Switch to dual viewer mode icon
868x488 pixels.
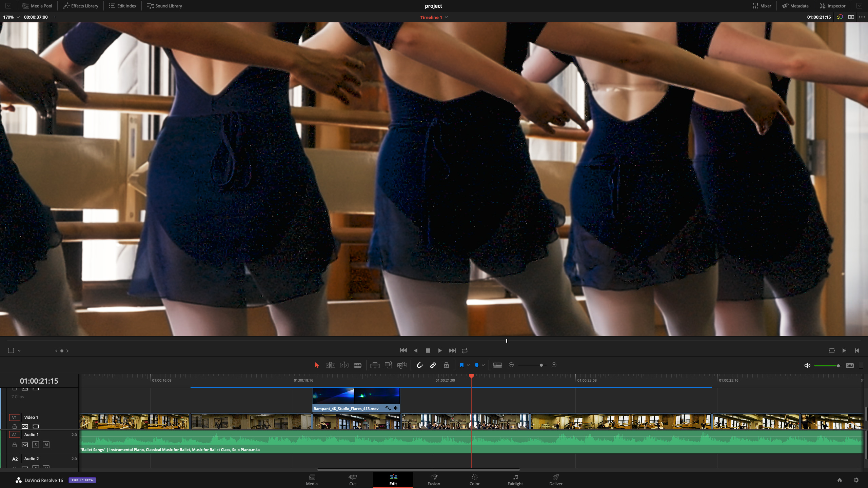(x=851, y=17)
